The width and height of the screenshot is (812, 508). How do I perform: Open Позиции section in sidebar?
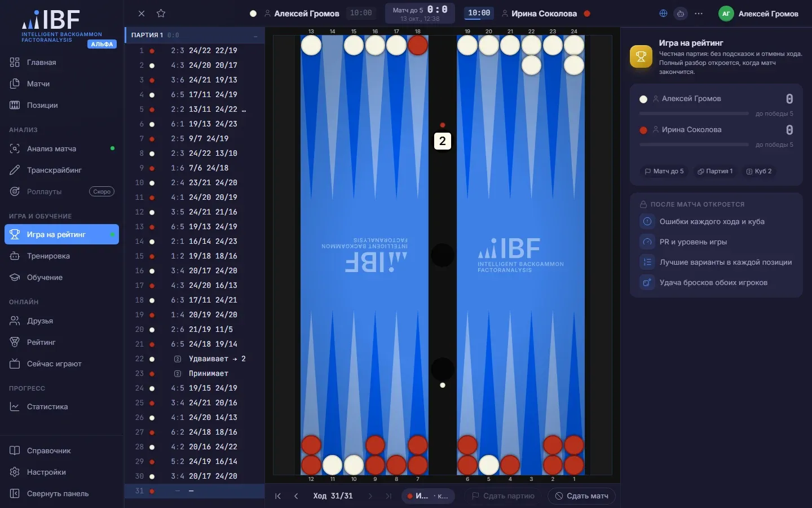[x=61, y=105]
